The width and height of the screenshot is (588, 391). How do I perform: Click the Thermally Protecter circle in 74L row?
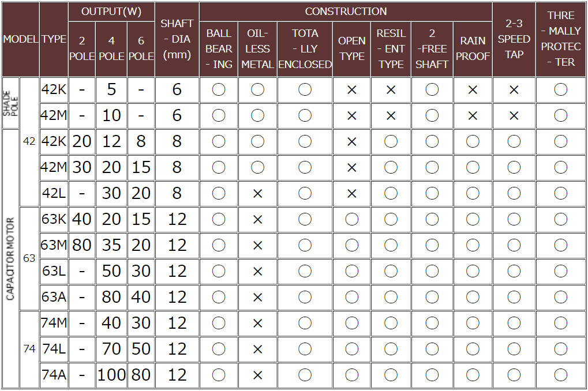point(560,349)
